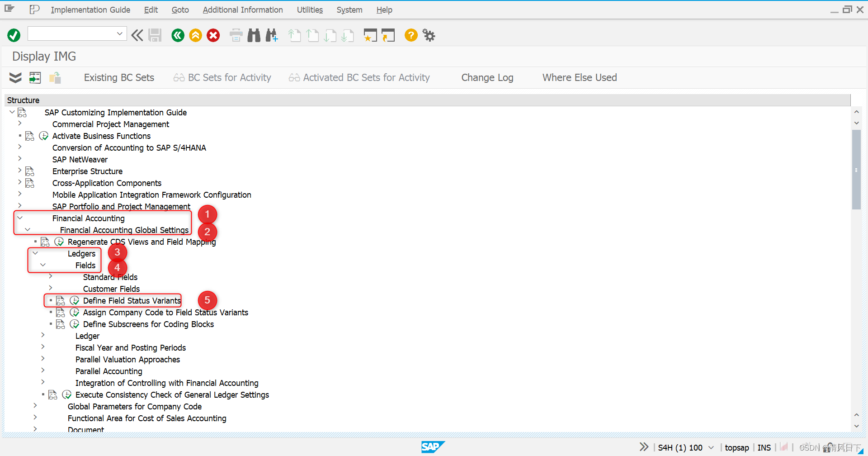This screenshot has width=868, height=456.
Task: Click the Next Page icon
Action: click(330, 35)
